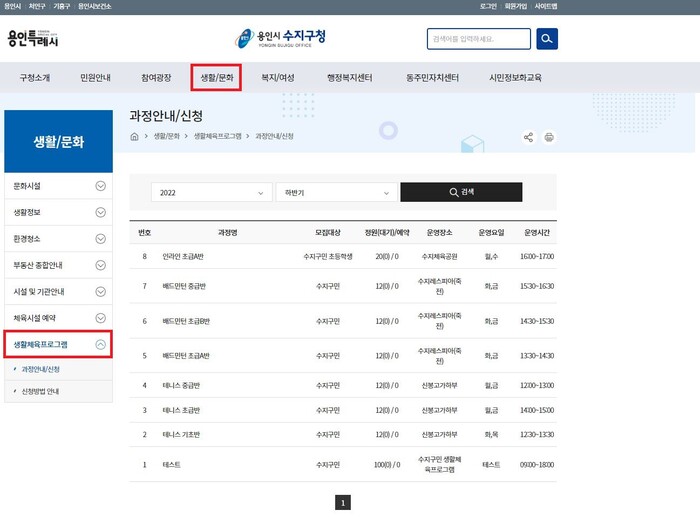Expand the 생활정보 sidebar section
Screen dimensions: 700x517
(100, 212)
